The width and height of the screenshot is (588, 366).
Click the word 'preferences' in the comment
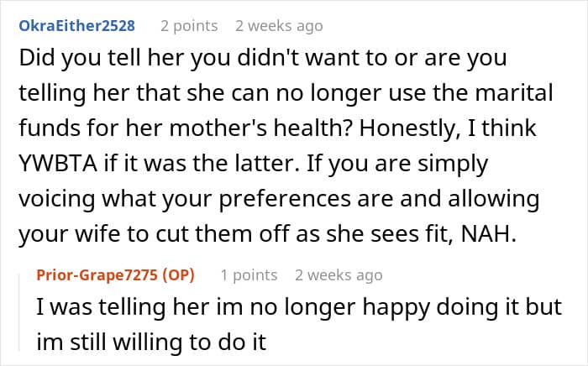285,201
